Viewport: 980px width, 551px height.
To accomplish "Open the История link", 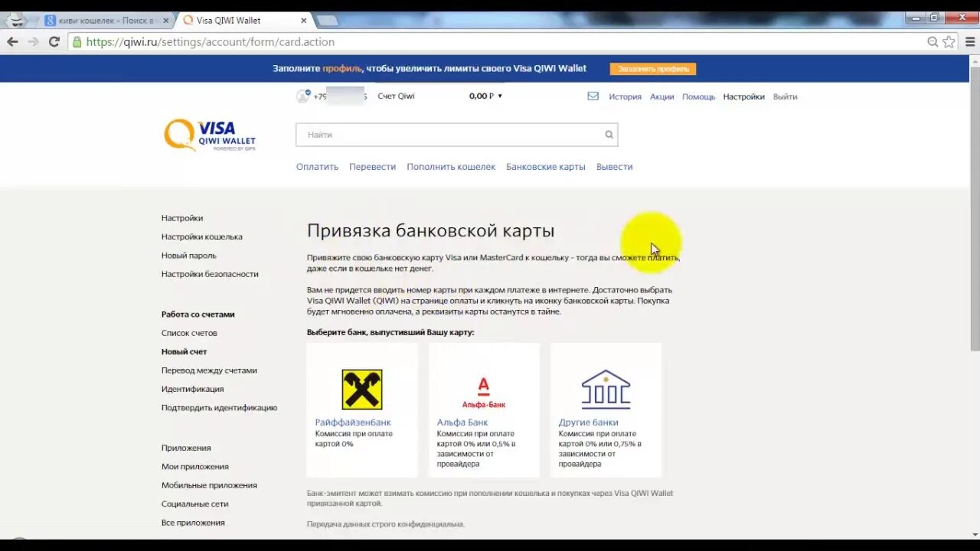I will click(625, 96).
